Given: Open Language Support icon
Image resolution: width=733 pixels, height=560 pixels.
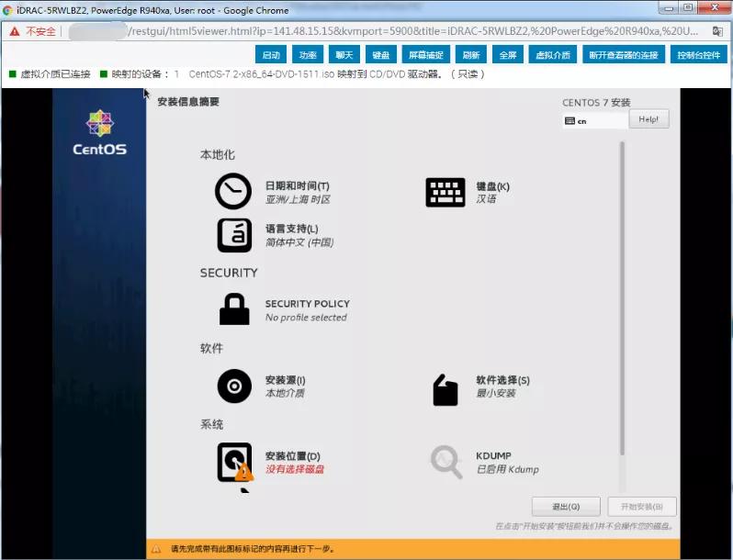Looking at the screenshot, I should point(234,235).
